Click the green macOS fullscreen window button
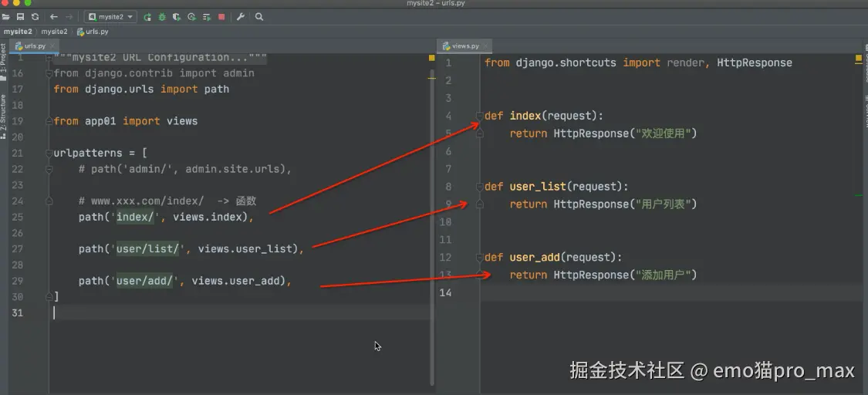The image size is (868, 395). coord(28,3)
